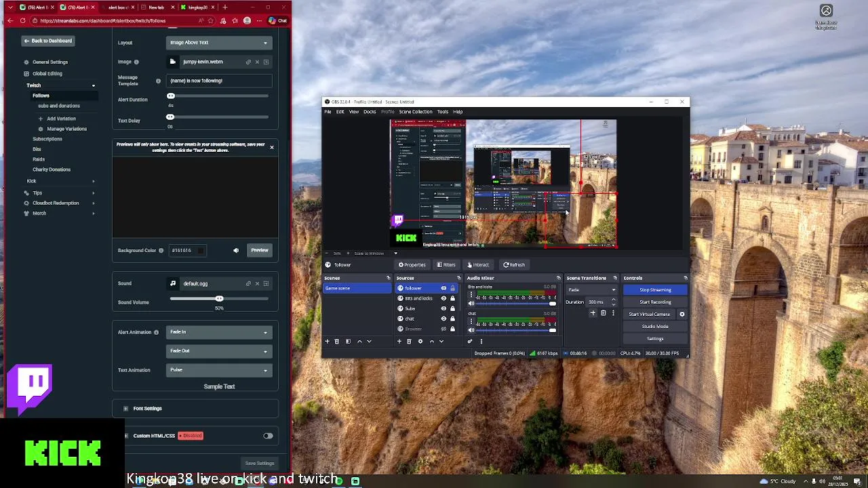Hide the Subs source

click(443, 308)
